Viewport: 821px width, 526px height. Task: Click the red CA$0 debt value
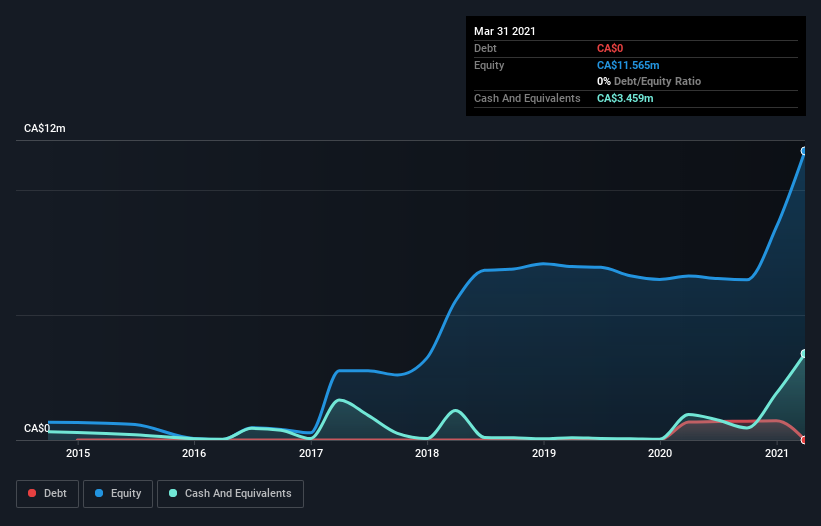[610, 49]
